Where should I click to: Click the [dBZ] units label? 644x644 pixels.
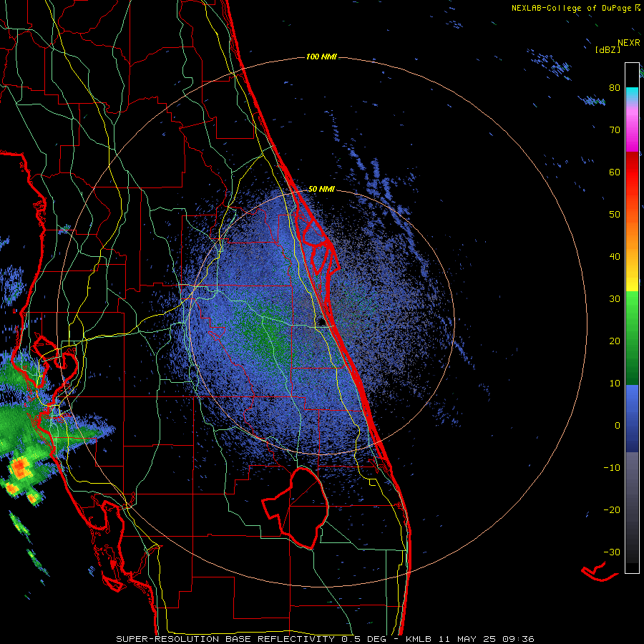point(608,49)
